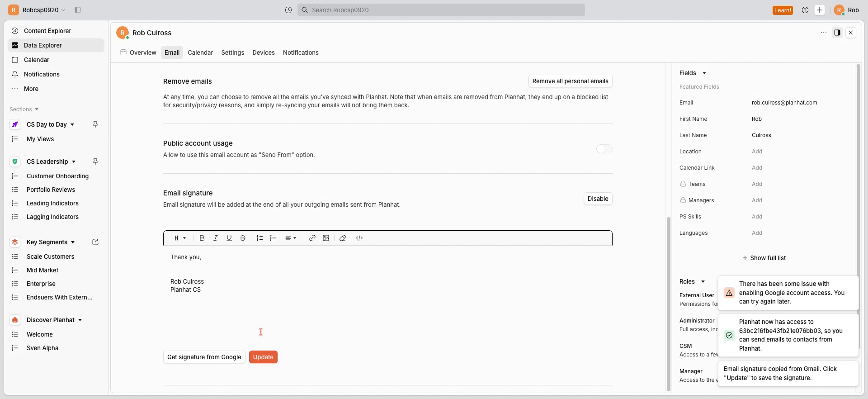Open More in the sidebar
Screen dimensions: 868x399
tap(56, 89)
